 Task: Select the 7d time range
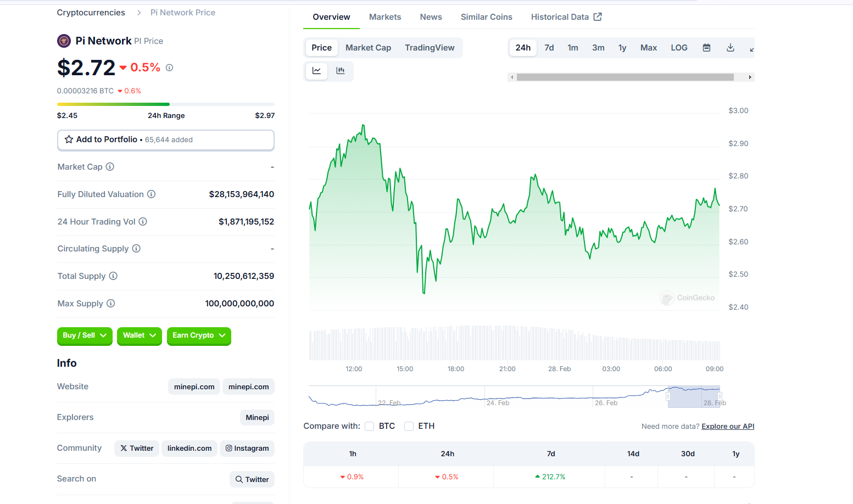[549, 48]
